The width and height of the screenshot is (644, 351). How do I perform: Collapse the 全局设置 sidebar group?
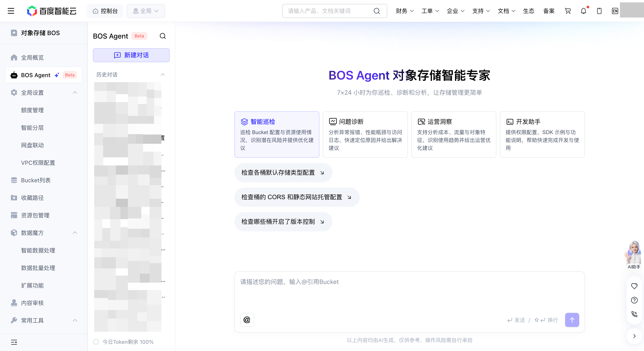click(75, 92)
